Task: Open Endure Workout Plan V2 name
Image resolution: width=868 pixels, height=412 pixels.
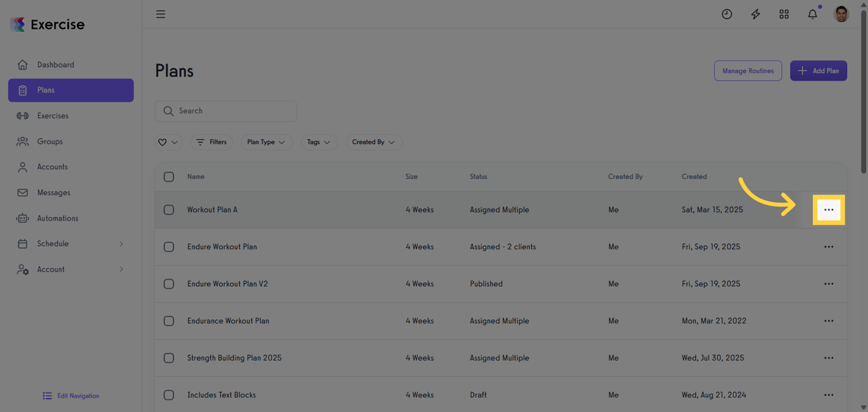Action: (227, 284)
